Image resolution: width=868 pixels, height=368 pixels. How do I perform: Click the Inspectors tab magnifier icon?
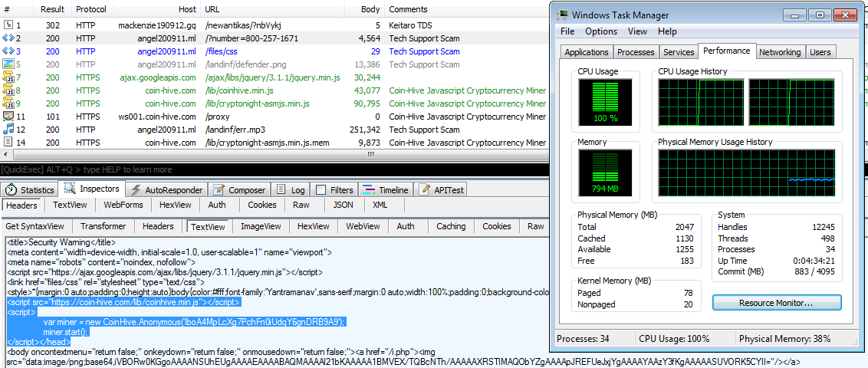pos(71,188)
